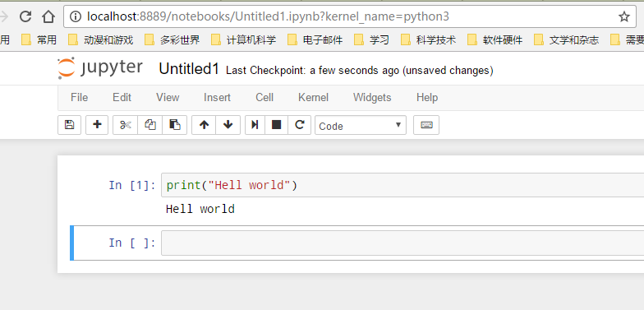The width and height of the screenshot is (644, 310).
Task: Open 学习 bookmark folder
Action: tap(371, 39)
